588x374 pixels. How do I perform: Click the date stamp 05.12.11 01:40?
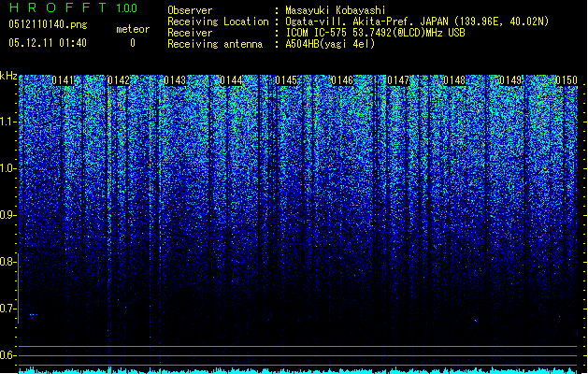tap(48, 43)
